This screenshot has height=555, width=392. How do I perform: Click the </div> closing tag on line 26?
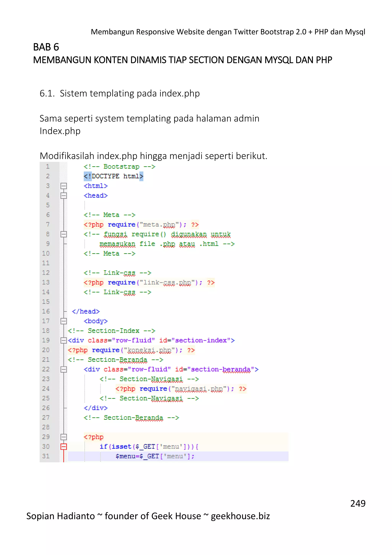click(x=96, y=408)
